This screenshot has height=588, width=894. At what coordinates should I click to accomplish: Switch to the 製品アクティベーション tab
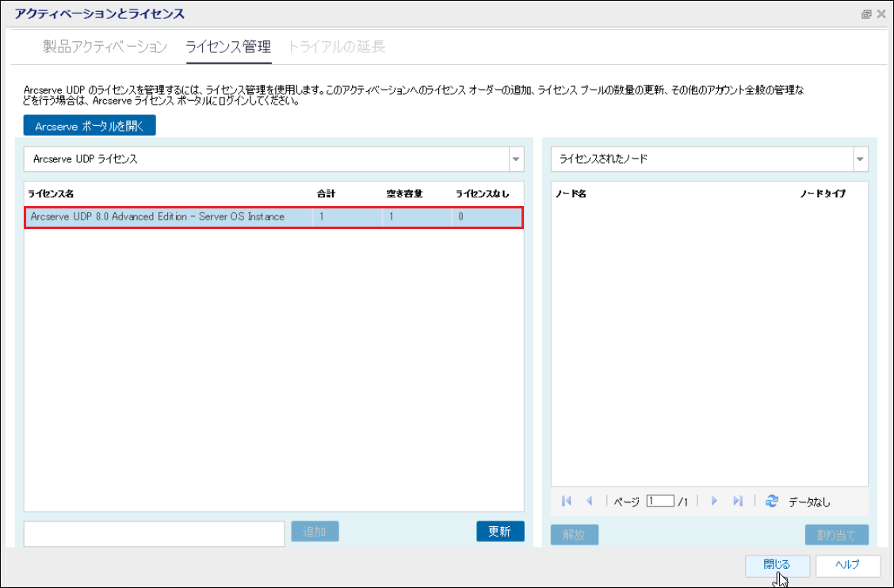105,47
